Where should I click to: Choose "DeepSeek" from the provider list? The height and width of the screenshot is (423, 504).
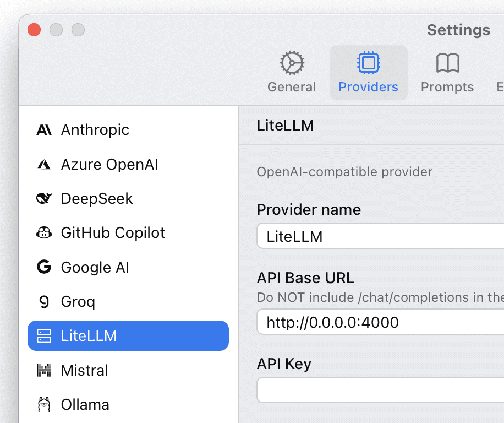pyautogui.click(x=97, y=198)
